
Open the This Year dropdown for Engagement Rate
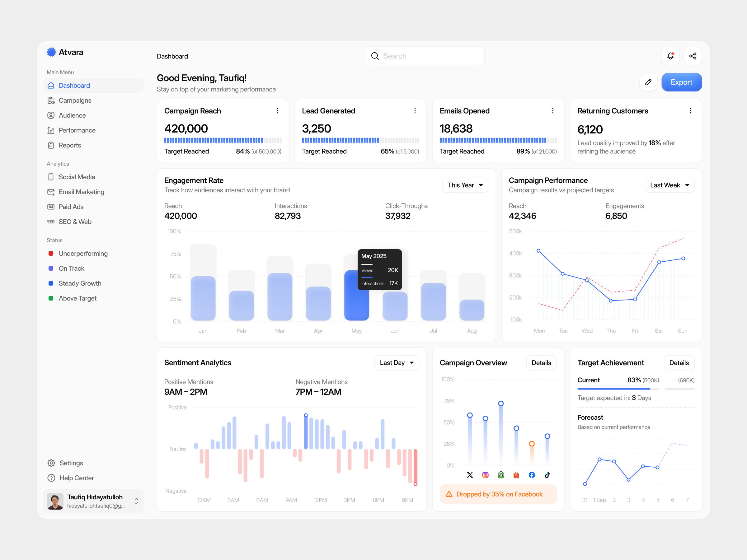[x=465, y=185]
